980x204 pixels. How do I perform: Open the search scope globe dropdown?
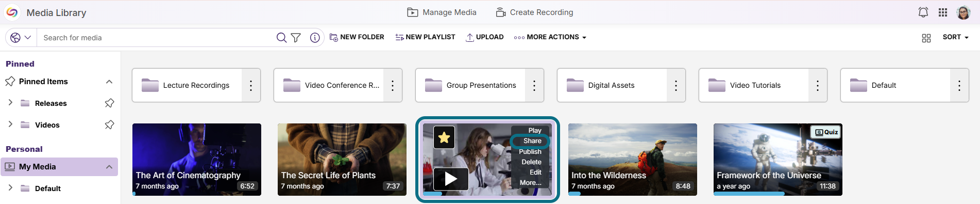tap(21, 37)
